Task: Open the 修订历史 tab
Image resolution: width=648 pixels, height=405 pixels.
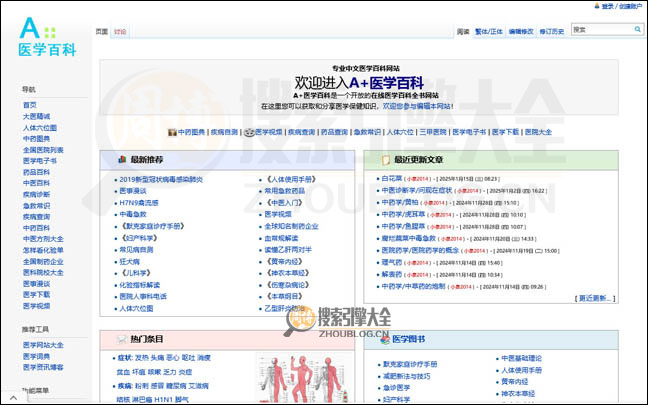Action: pos(552,31)
